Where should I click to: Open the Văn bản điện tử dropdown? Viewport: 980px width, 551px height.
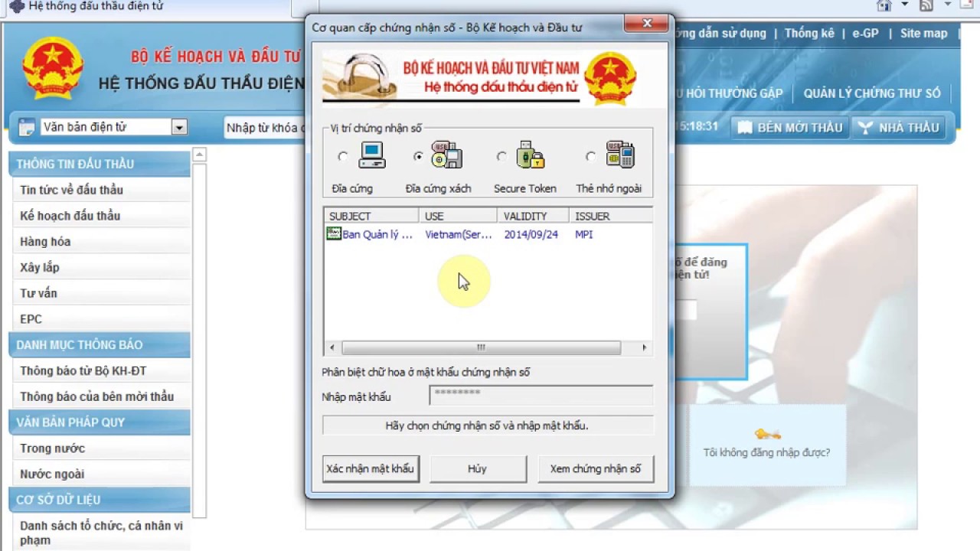pos(179,128)
